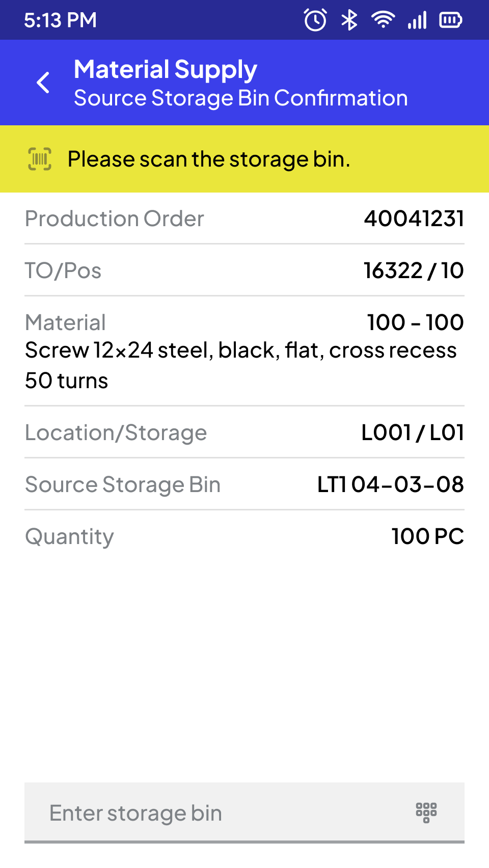
Task: Select production order number 40041231
Action: coord(414,219)
